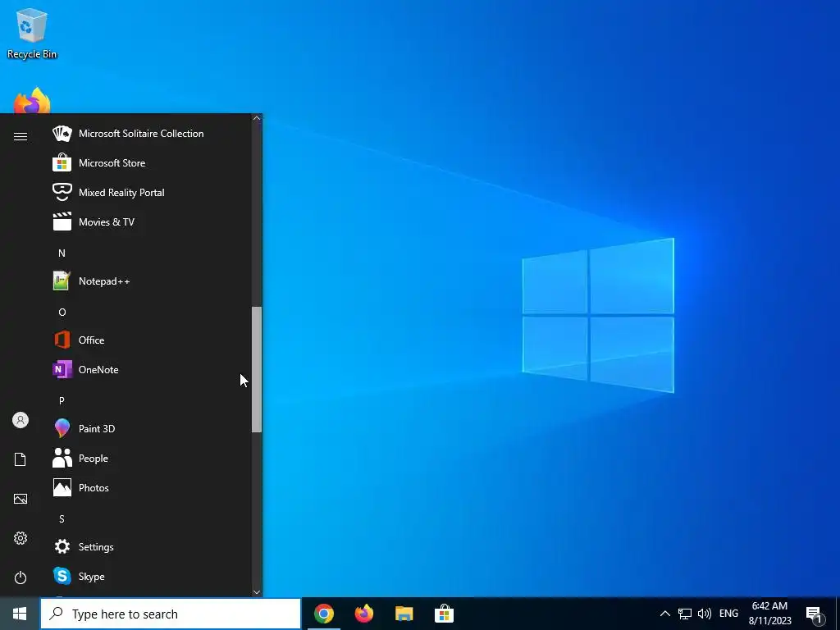Viewport: 840px width, 630px height.
Task: Open File Explorer from the taskbar
Action: (404, 614)
